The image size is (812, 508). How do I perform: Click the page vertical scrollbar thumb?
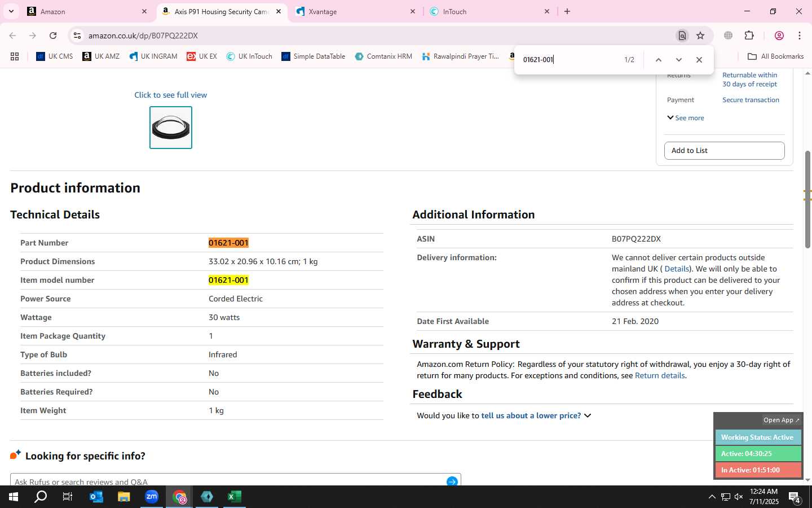pos(807,199)
